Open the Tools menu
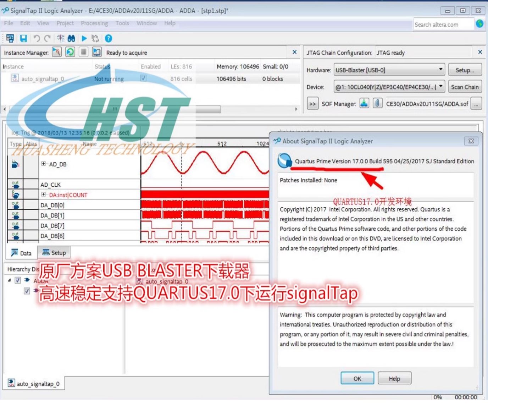The width and height of the screenshot is (532, 411). coord(122,23)
